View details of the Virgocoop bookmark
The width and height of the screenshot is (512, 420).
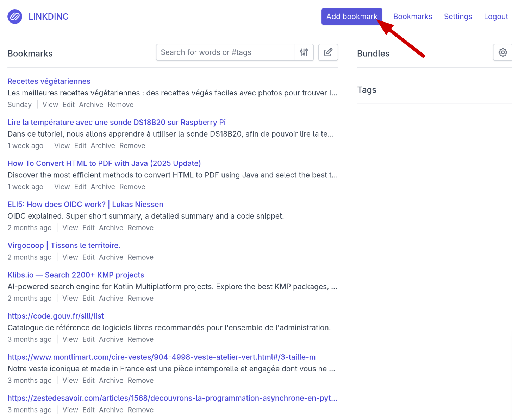[x=70, y=257]
